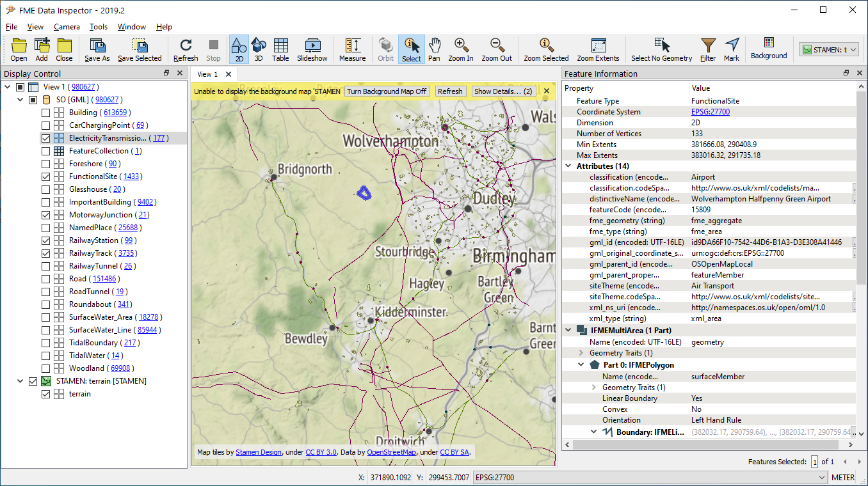Expand the first Geometry Traits row
Image resolution: width=868 pixels, height=486 pixels.
point(581,353)
